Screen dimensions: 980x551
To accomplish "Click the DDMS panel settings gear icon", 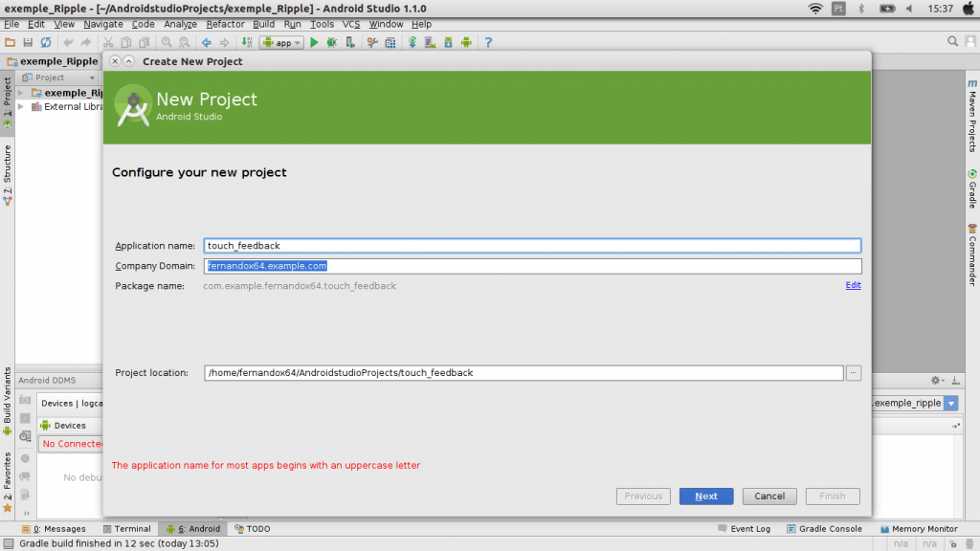I will pos(936,380).
